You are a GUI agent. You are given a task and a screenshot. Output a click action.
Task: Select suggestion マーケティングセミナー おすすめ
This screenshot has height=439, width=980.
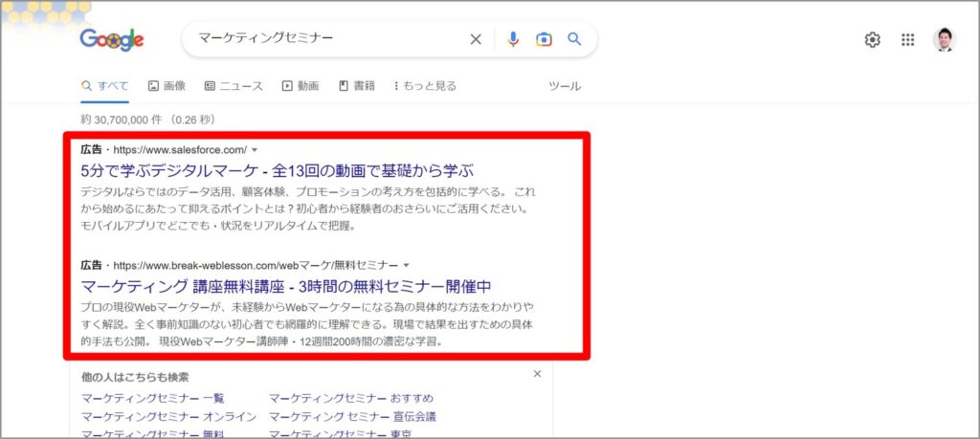tap(351, 399)
